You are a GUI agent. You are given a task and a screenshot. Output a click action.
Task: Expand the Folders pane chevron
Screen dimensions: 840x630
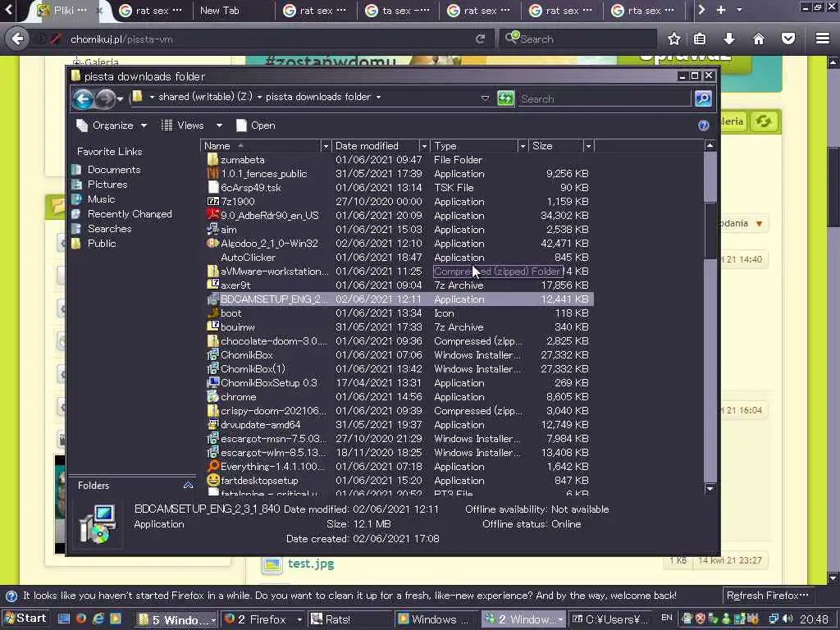click(188, 486)
